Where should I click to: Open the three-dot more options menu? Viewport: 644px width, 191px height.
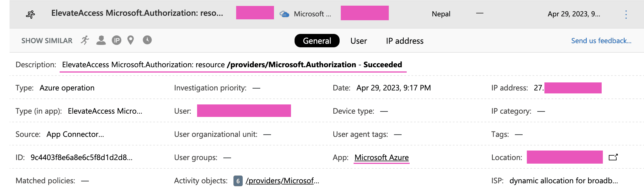tap(626, 14)
